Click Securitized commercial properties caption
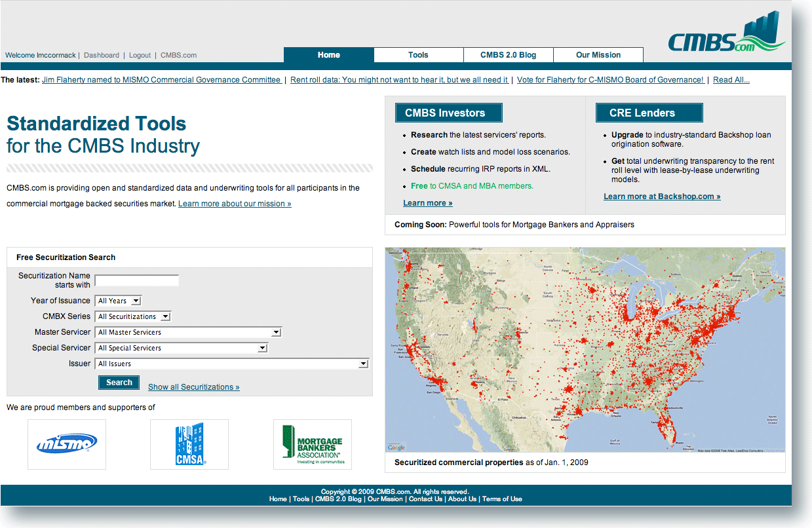 [x=492, y=462]
